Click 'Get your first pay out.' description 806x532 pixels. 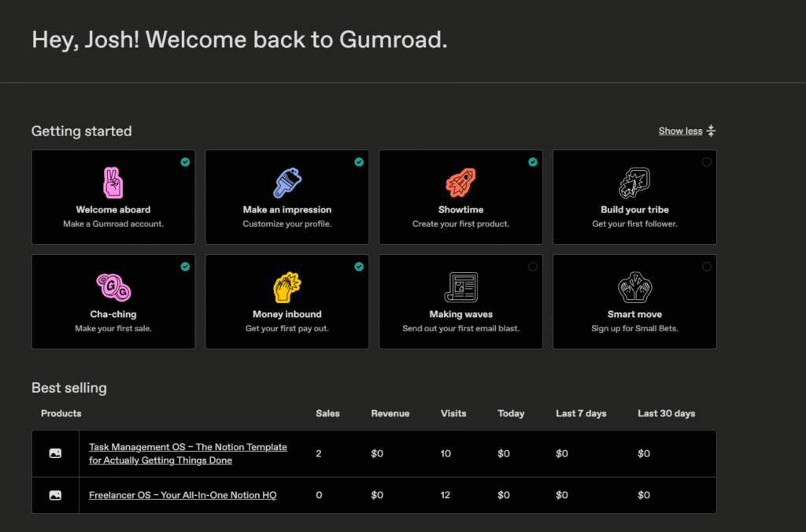tap(287, 328)
